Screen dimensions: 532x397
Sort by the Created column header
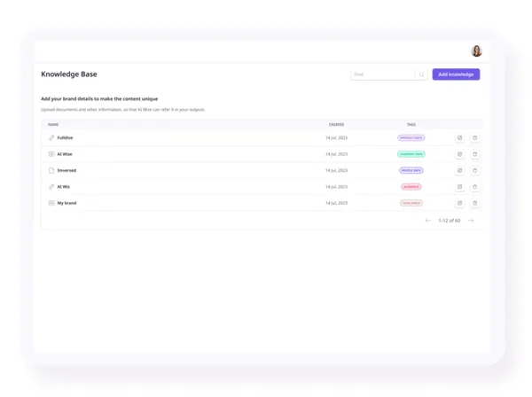point(336,125)
